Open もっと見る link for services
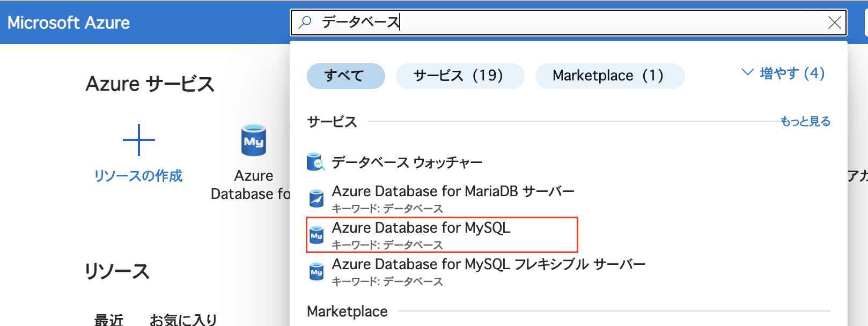 pos(805,121)
